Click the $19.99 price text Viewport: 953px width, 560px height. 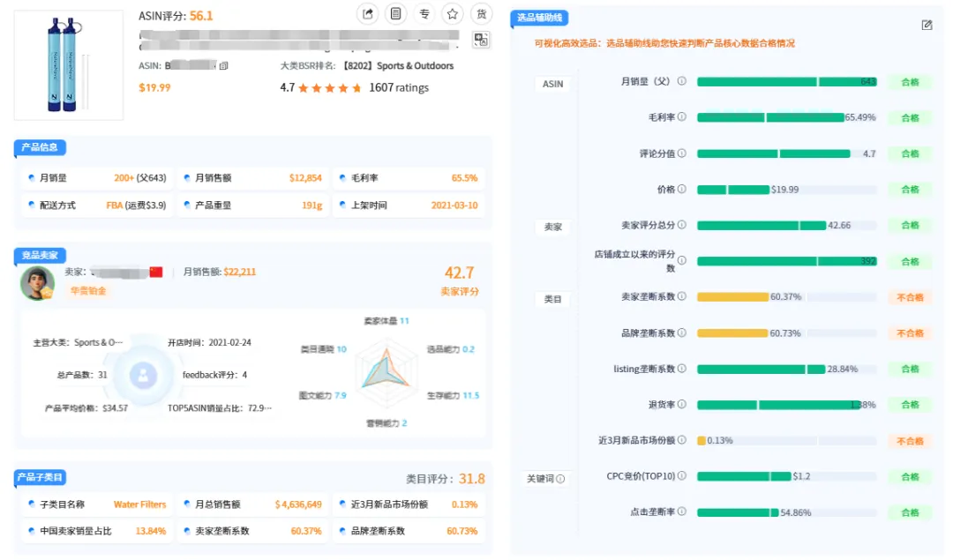point(154,87)
